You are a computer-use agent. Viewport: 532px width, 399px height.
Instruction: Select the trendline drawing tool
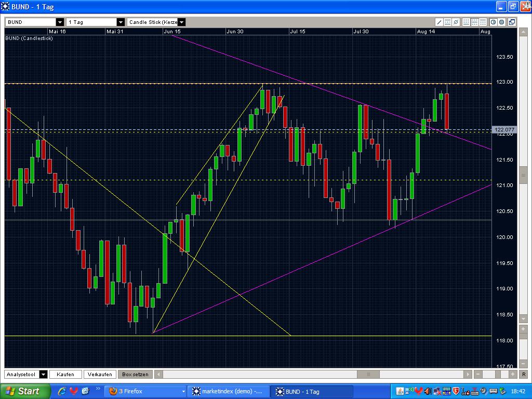pos(439,22)
